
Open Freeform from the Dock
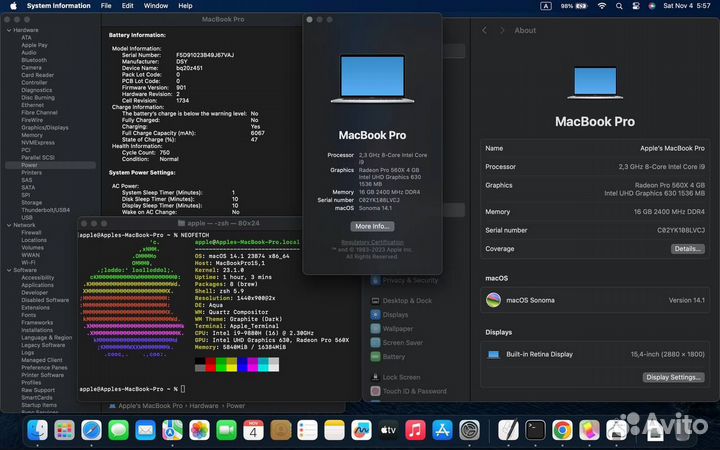tap(361, 430)
